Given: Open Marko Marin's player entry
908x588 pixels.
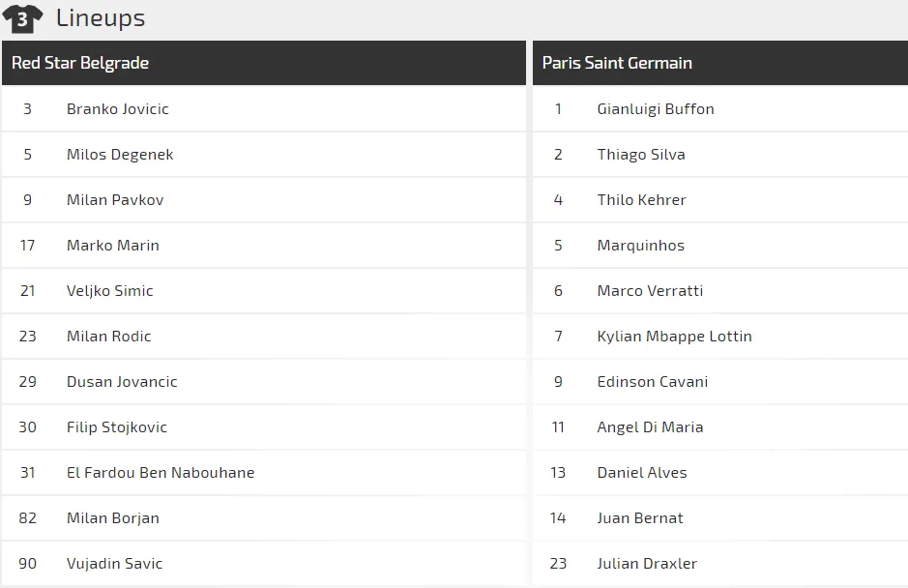Looking at the screenshot, I should point(112,246).
